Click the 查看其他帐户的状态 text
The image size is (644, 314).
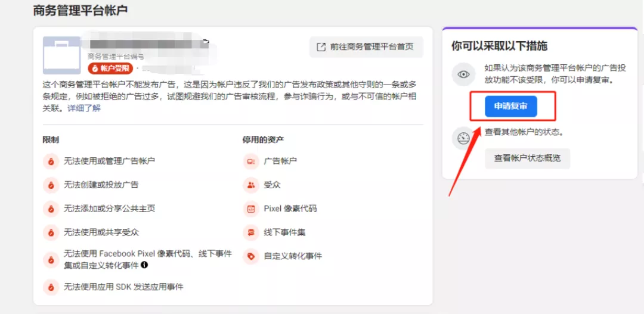pos(524,133)
